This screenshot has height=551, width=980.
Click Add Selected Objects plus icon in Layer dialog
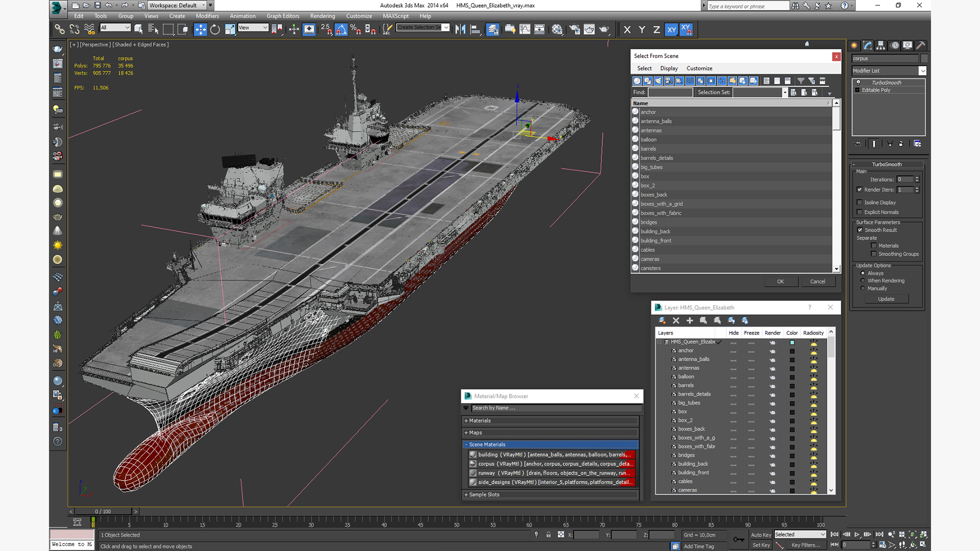coord(690,320)
